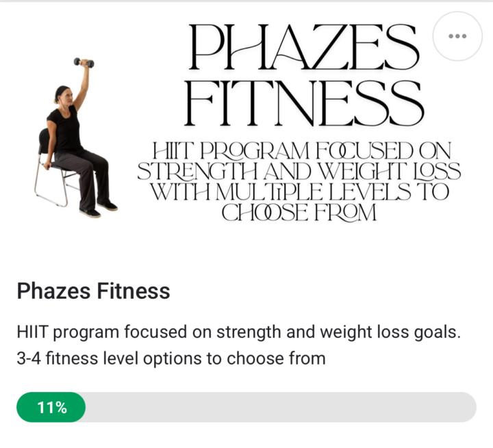The image size is (493, 448).
Task: Open the three-dot more options menu
Action: point(457,36)
